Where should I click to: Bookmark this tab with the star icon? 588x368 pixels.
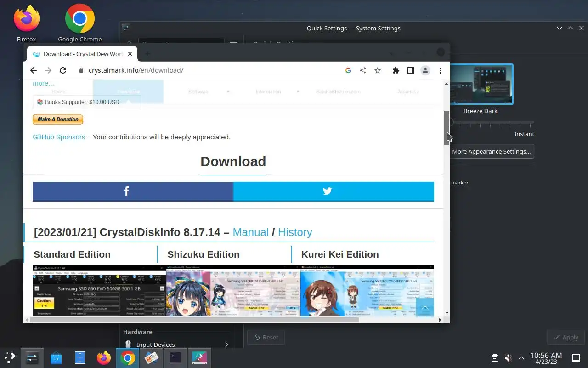378,70
